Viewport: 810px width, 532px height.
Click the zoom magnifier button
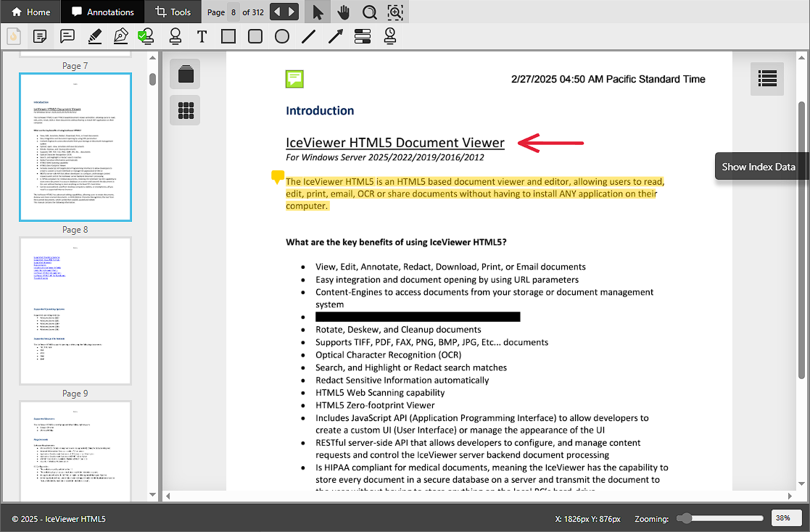[x=369, y=12]
